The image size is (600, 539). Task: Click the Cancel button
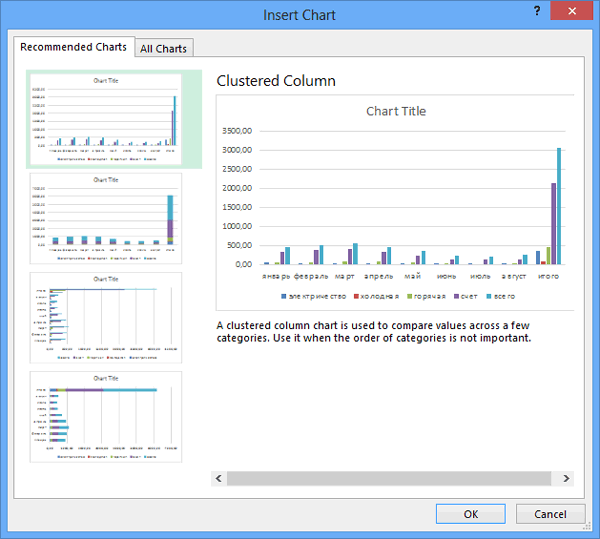tap(550, 514)
